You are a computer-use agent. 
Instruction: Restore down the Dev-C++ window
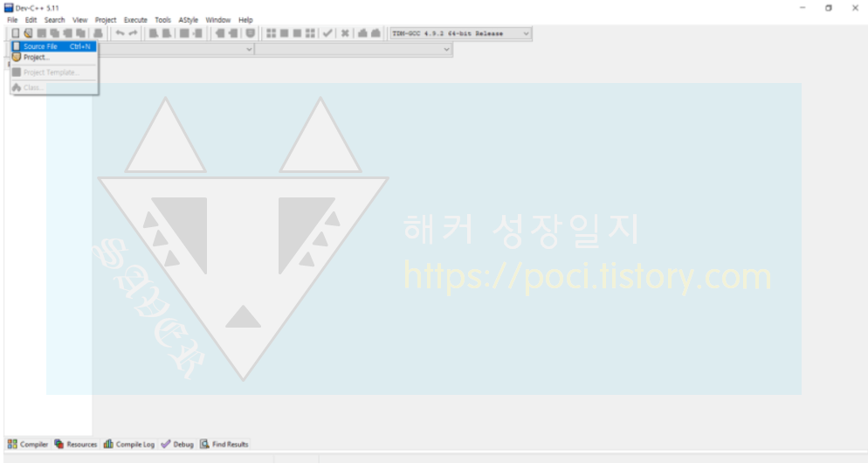pos(828,8)
